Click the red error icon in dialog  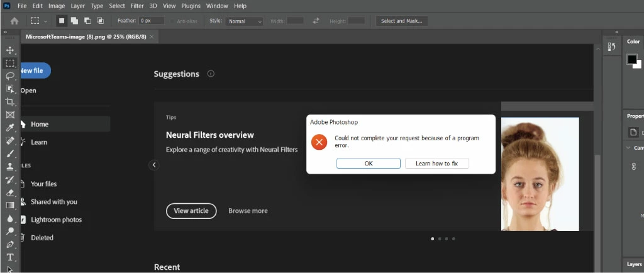[x=319, y=142]
